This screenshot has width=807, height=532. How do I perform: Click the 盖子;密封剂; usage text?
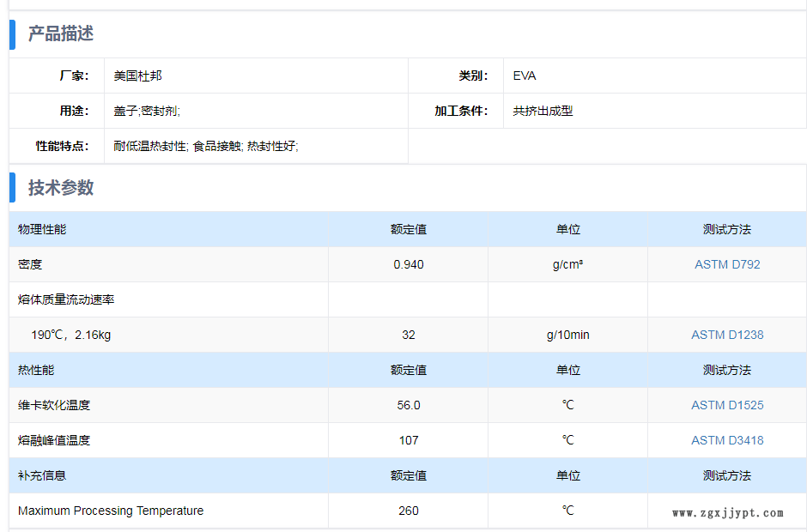pyautogui.click(x=147, y=111)
